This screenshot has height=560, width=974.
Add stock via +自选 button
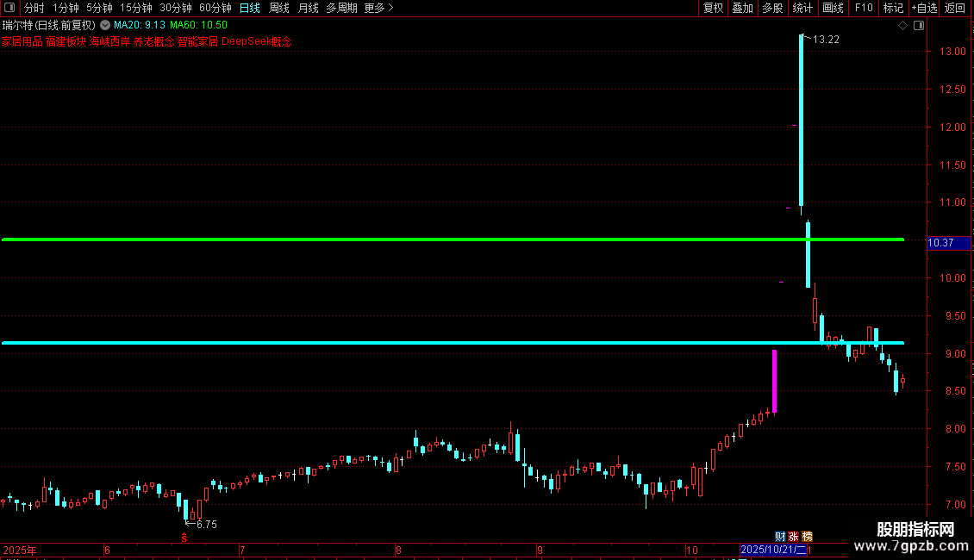click(x=924, y=8)
